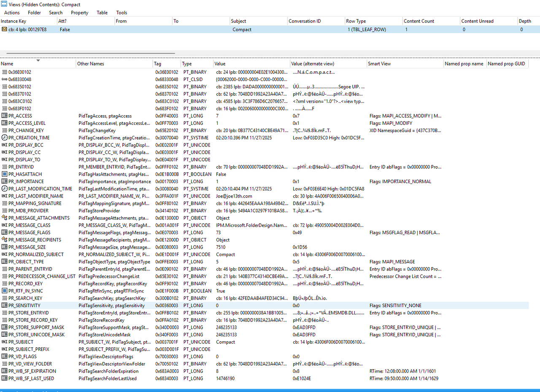Select the 0x683C0102 property row
Screen dimensions: 540x392
[264, 101]
